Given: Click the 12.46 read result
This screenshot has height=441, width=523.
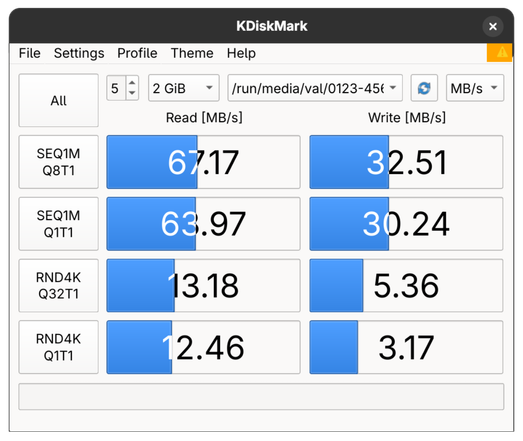Looking at the screenshot, I should (x=203, y=347).
